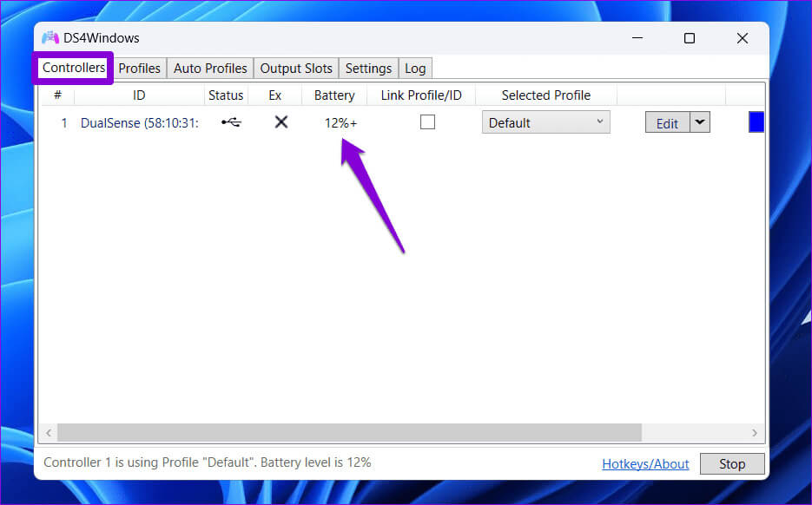812x505 pixels.
Task: Close the DS4Windows window
Action: [742, 38]
